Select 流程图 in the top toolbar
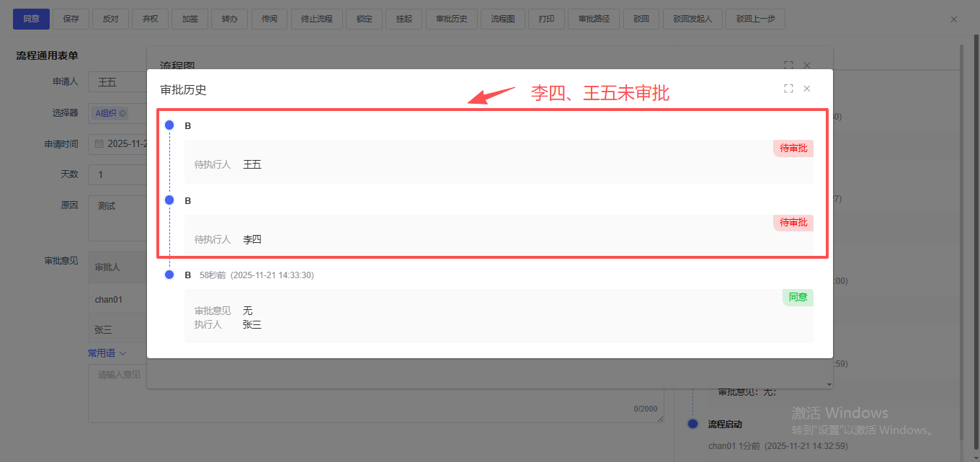This screenshot has height=462, width=980. tap(503, 19)
